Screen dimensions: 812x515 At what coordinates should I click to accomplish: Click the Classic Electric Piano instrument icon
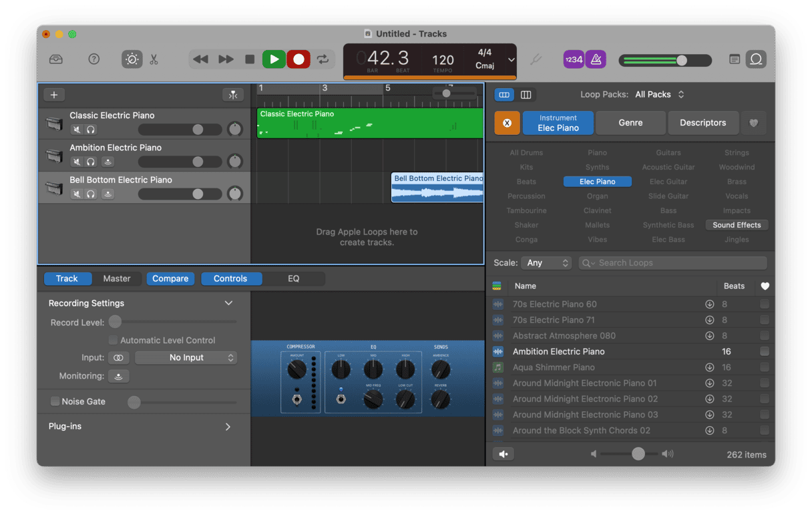(x=54, y=124)
